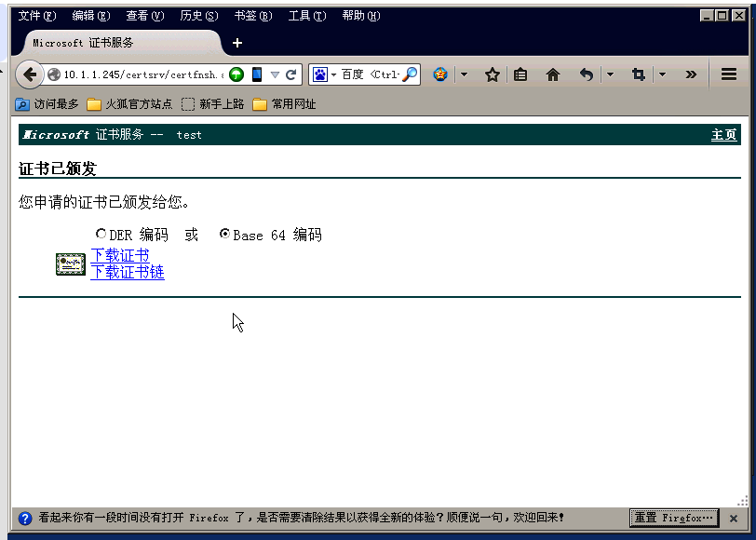Open the search engine dropdown arrow

333,74
